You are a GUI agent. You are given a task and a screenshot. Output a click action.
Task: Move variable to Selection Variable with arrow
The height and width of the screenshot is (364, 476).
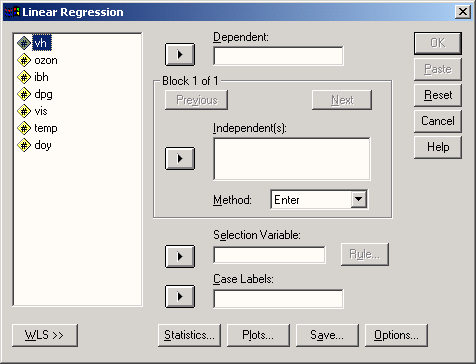pyautogui.click(x=180, y=256)
